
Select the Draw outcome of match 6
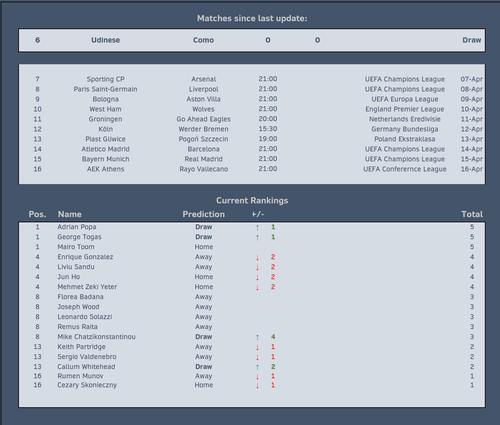[471, 40]
